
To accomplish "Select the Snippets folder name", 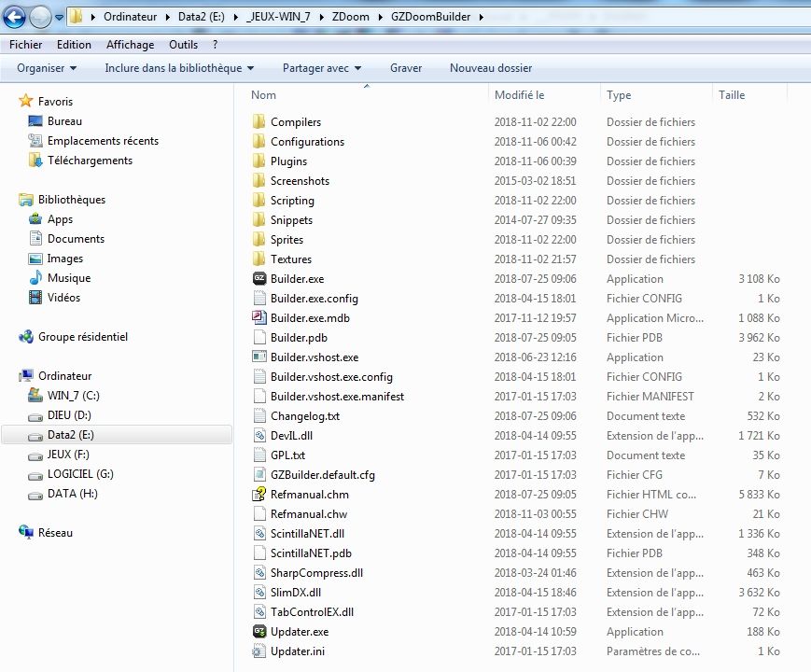I will point(291,220).
